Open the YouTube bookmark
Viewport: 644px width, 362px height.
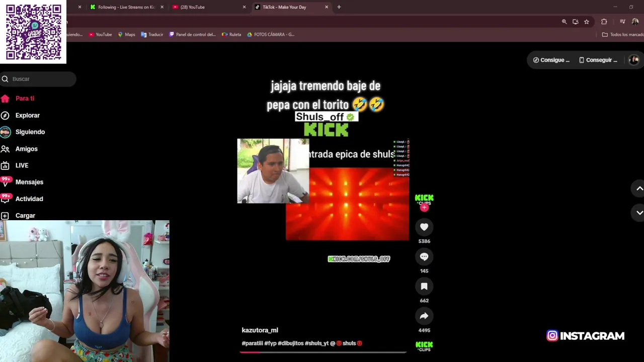(x=100, y=35)
